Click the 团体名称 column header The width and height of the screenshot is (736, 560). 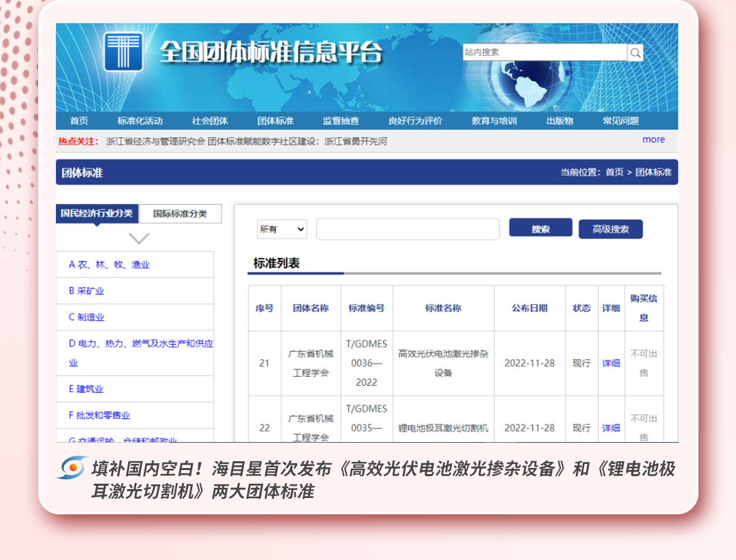pos(311,309)
